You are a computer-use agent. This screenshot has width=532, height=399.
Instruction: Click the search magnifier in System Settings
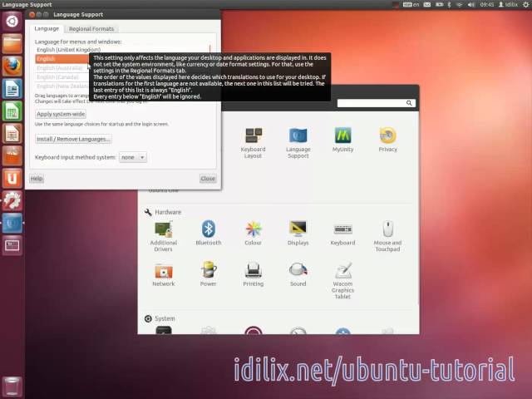click(409, 103)
